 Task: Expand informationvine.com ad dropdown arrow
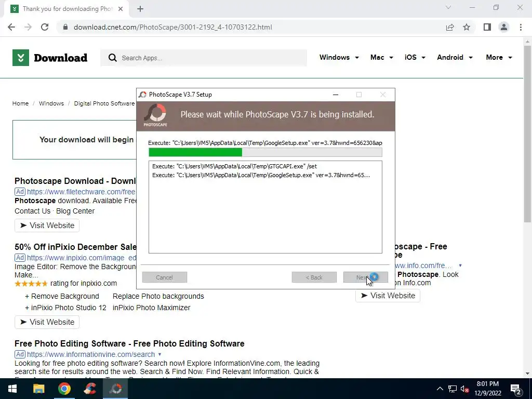tap(159, 354)
